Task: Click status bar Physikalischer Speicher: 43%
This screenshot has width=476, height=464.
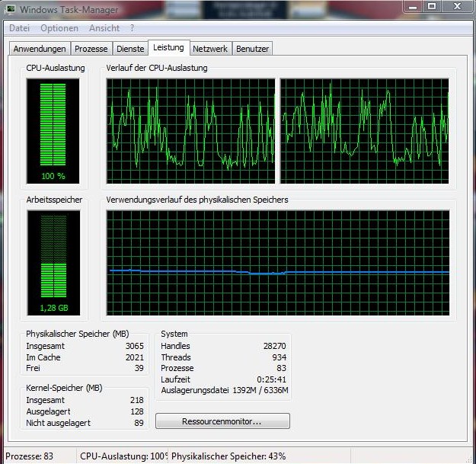Action: [228, 456]
